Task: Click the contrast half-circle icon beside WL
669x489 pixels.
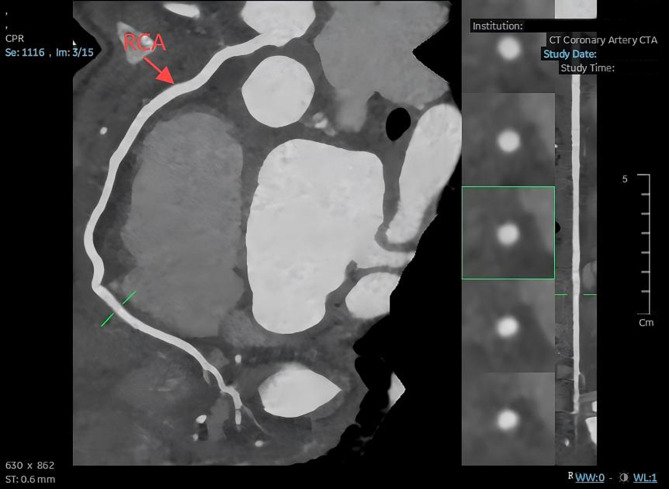Action: (623, 477)
